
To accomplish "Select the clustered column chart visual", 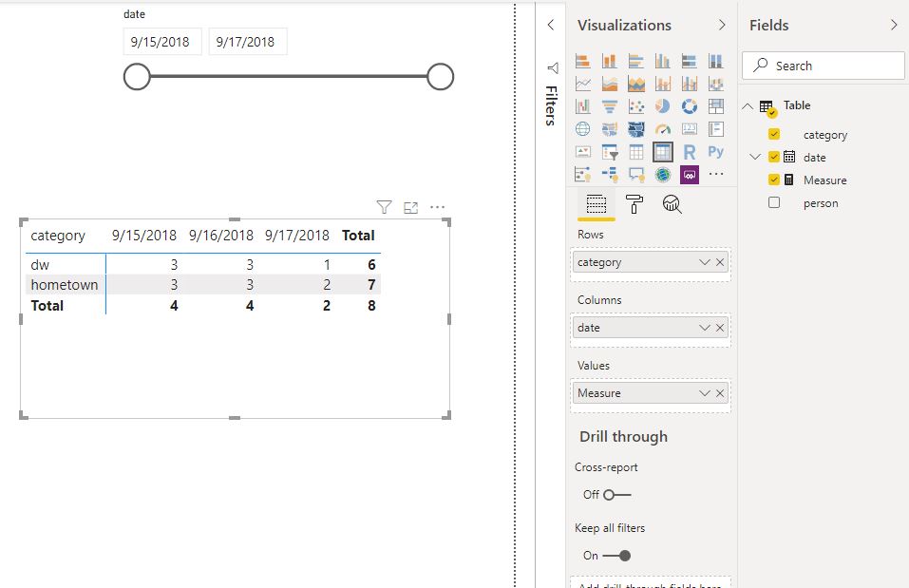I will (663, 61).
